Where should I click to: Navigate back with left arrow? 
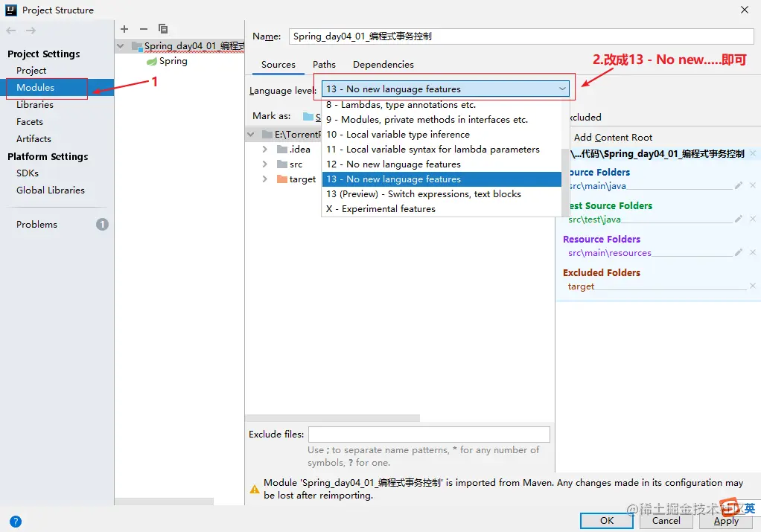pos(11,31)
